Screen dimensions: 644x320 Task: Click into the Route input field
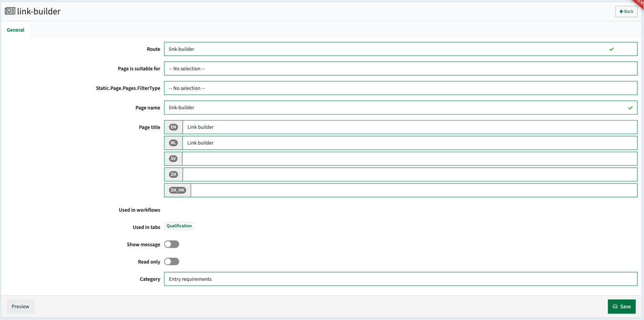click(400, 49)
